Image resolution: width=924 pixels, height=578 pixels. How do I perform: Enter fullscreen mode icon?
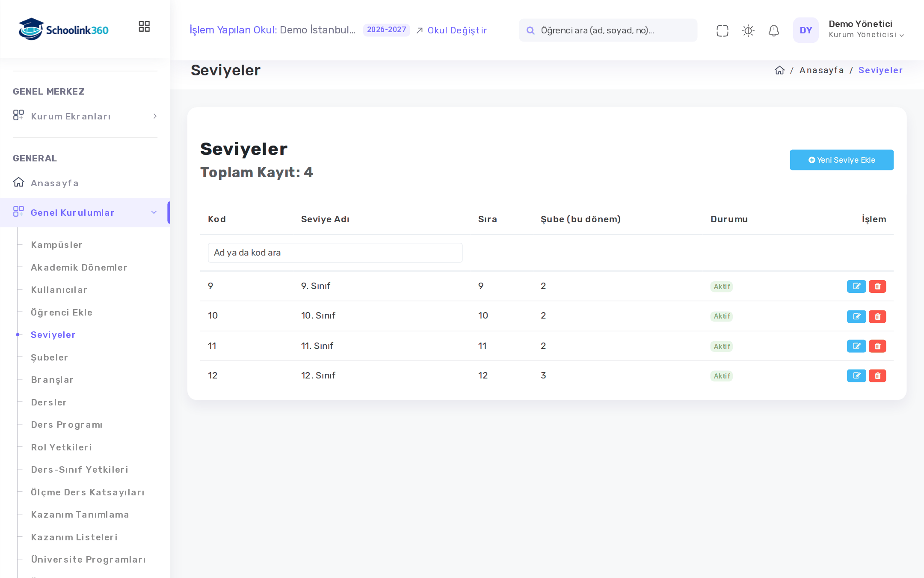(722, 30)
